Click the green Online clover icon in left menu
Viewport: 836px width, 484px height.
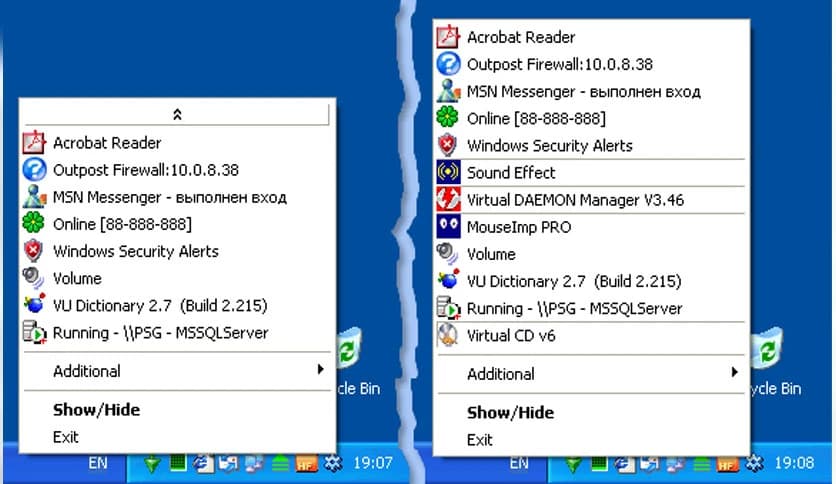coord(34,224)
